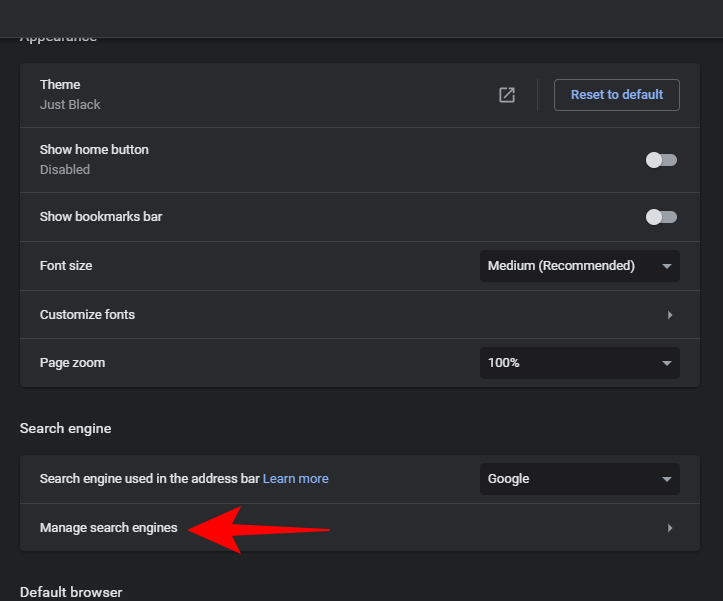Open the Google search engine dropdown
The width and height of the screenshot is (723, 601).
tap(570, 479)
